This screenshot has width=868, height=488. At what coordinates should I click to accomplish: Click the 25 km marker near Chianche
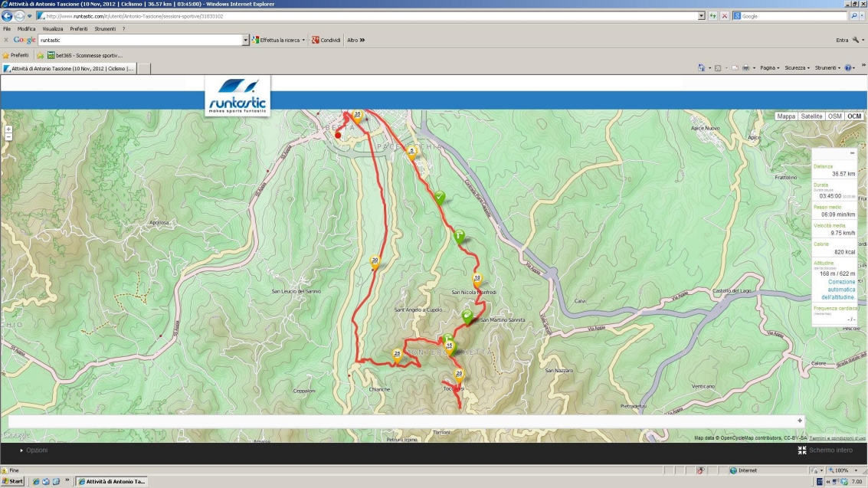click(x=397, y=355)
